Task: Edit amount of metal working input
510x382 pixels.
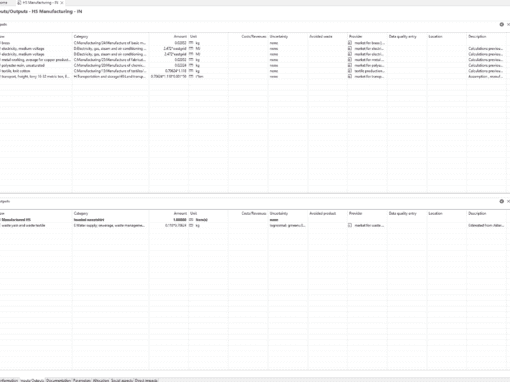Action: [169, 60]
